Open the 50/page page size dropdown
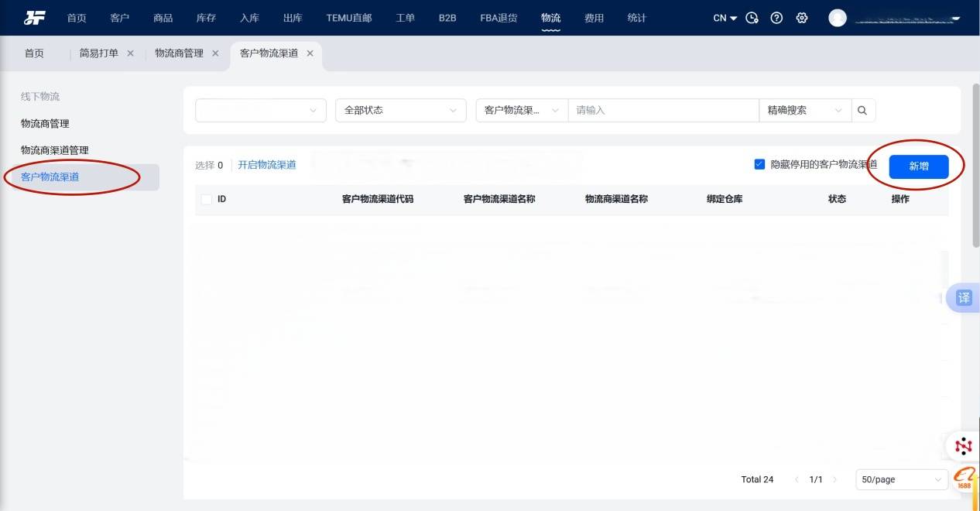Viewport: 980px width, 511px height. (901, 479)
